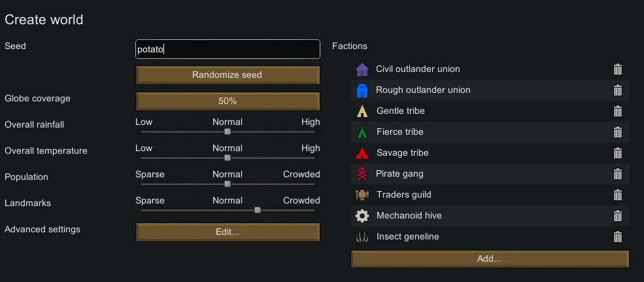Open the Add faction menu
The image size is (644, 282).
tap(490, 259)
